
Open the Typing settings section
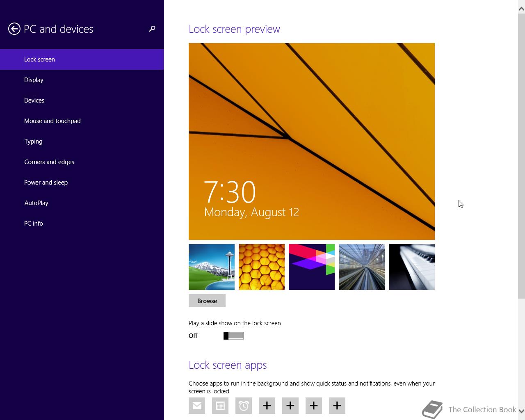click(x=82, y=142)
